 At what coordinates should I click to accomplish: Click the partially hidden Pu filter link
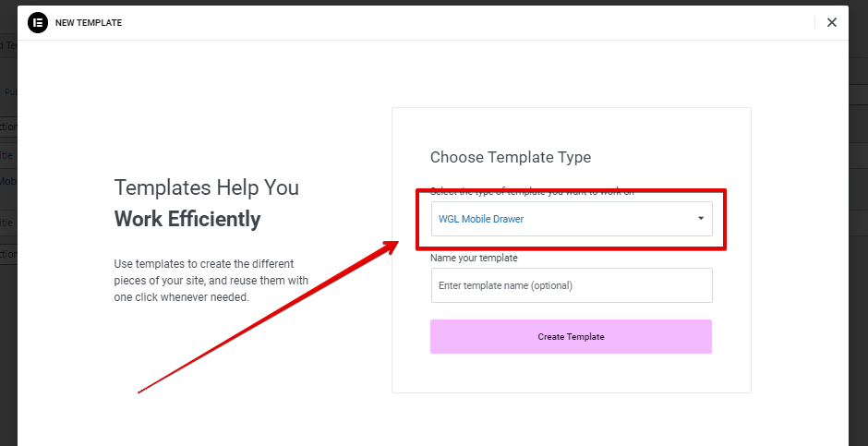(x=10, y=92)
